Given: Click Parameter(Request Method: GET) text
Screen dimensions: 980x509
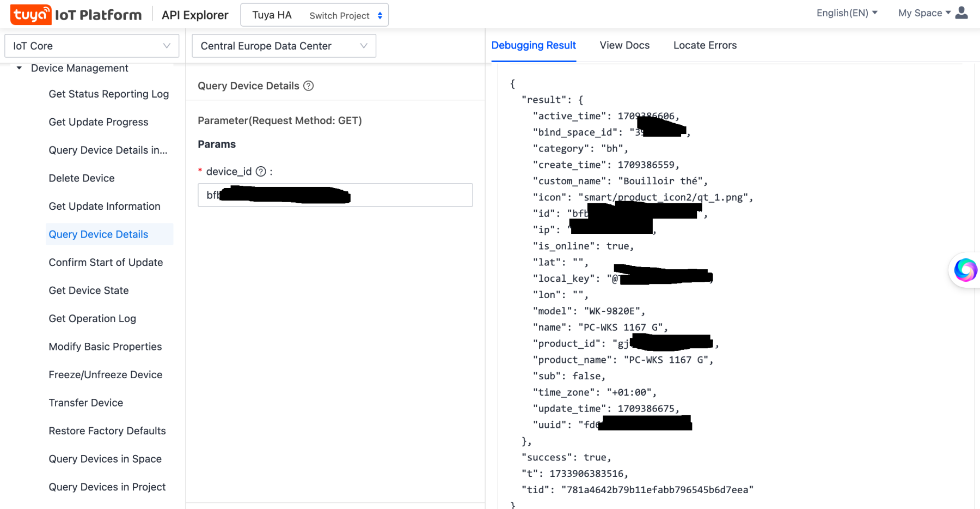Looking at the screenshot, I should click(x=280, y=120).
